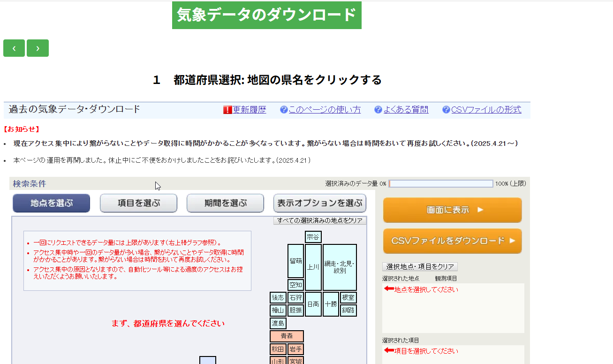The image size is (613, 364).
Task: Click the arrow icon on 画面に表示 button
Action: click(x=480, y=210)
